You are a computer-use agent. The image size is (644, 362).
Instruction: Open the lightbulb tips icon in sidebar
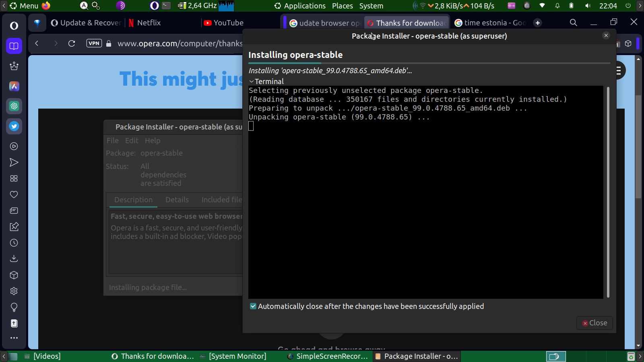[x=14, y=308]
